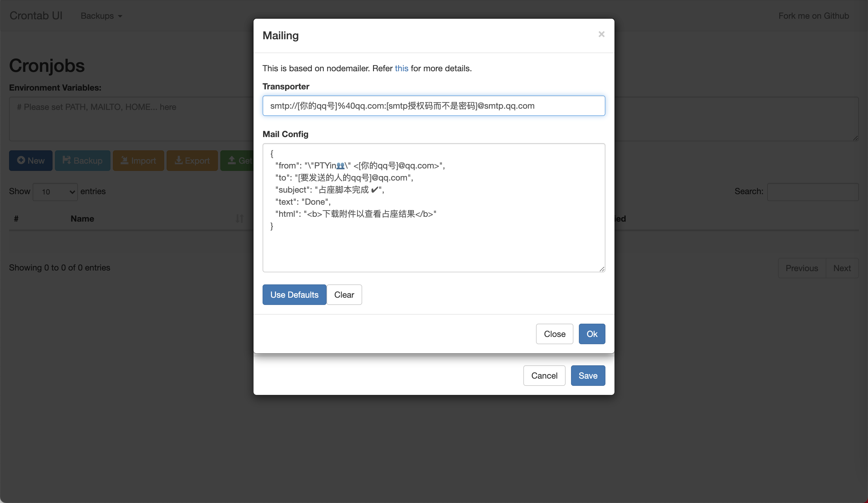The image size is (868, 503).
Task: Select the Transporter input field
Action: click(434, 105)
